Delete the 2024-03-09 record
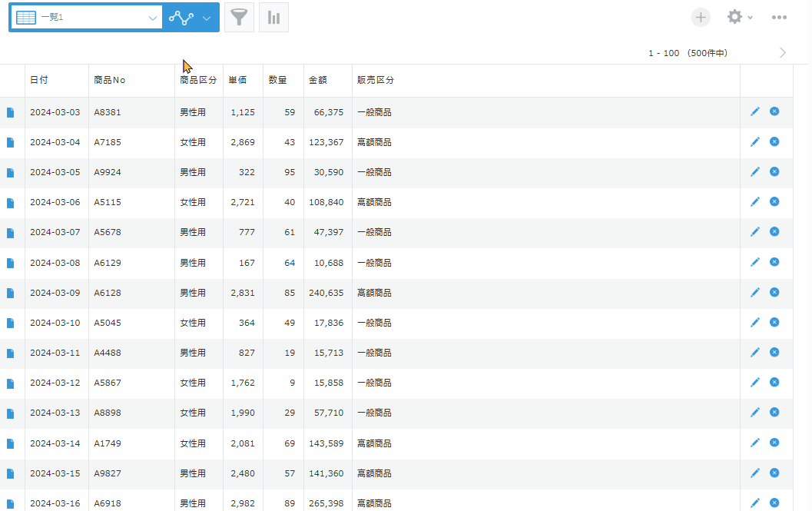Viewport: 812px width, 511px height. 774,292
